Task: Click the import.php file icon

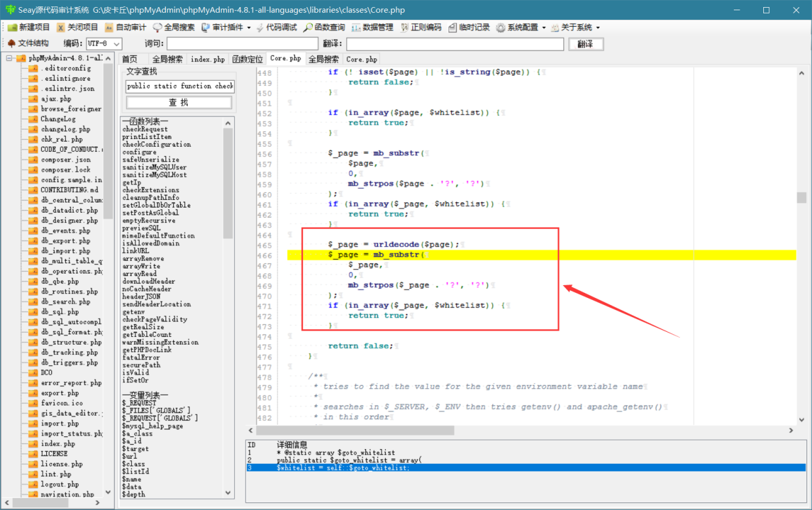Action: [x=33, y=424]
